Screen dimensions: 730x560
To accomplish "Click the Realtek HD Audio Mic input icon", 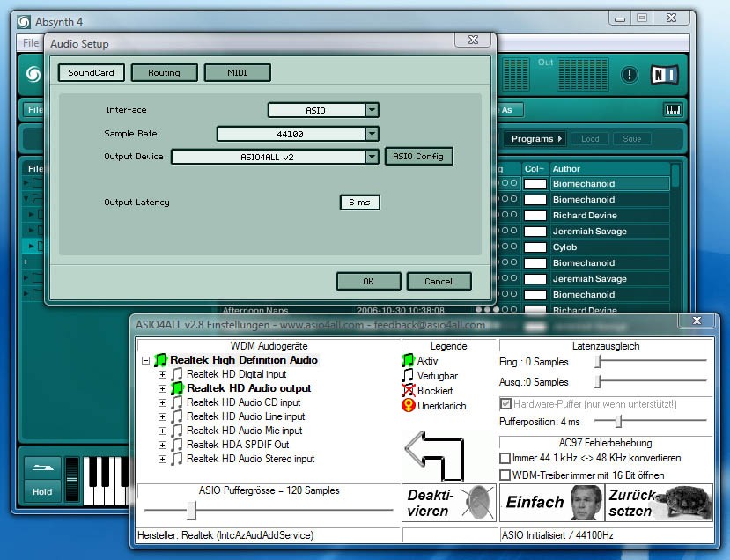I will coord(177,431).
